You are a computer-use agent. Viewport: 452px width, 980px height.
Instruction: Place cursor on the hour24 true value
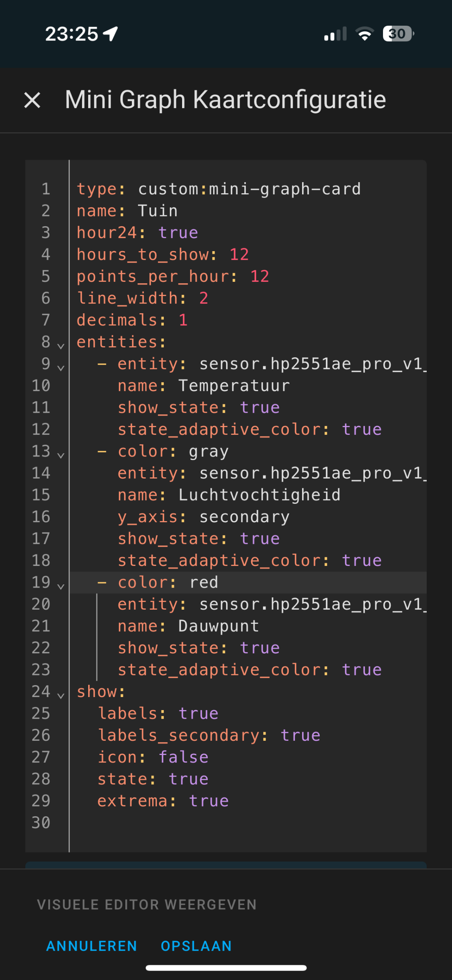[178, 233]
